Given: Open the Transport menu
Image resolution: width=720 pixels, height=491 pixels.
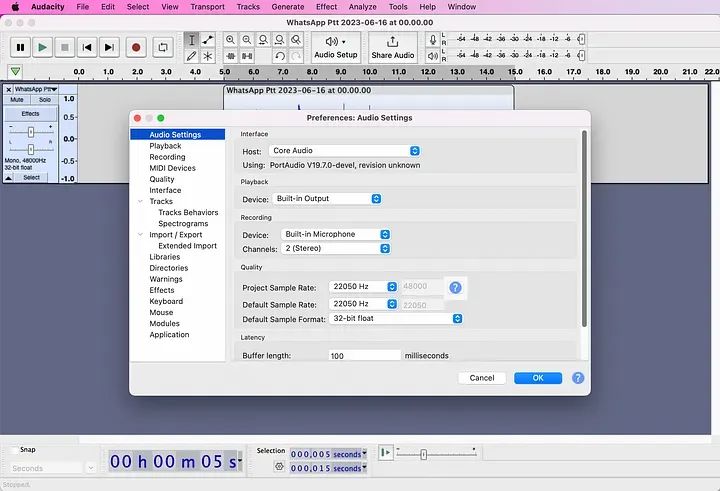Looking at the screenshot, I should click(208, 7).
